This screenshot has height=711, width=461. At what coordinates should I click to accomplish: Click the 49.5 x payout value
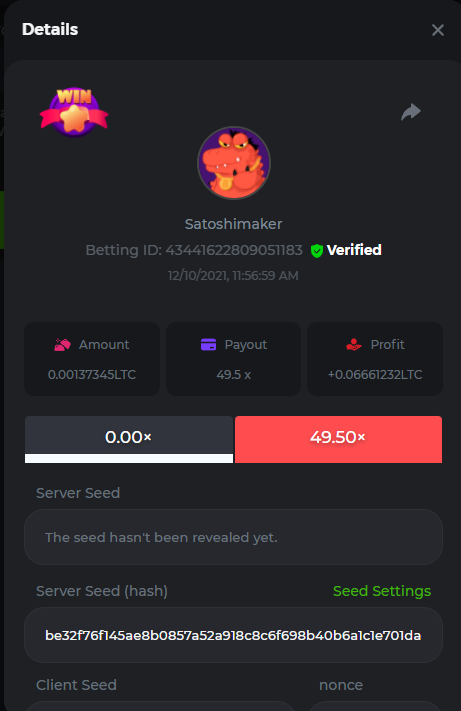click(233, 375)
